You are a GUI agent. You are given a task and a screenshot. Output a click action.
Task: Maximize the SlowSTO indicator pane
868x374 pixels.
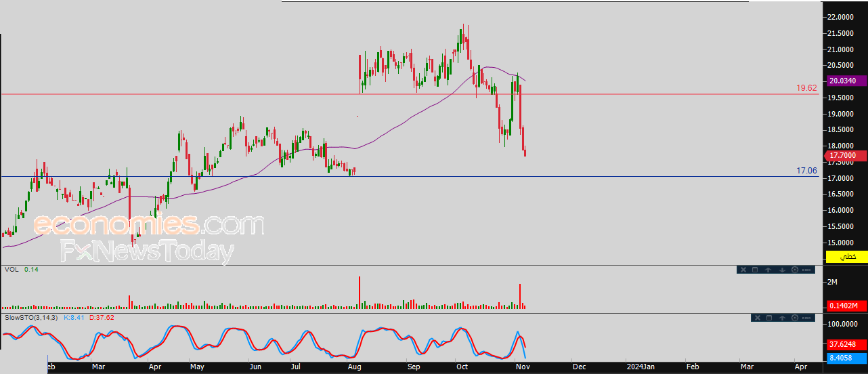coord(769,318)
